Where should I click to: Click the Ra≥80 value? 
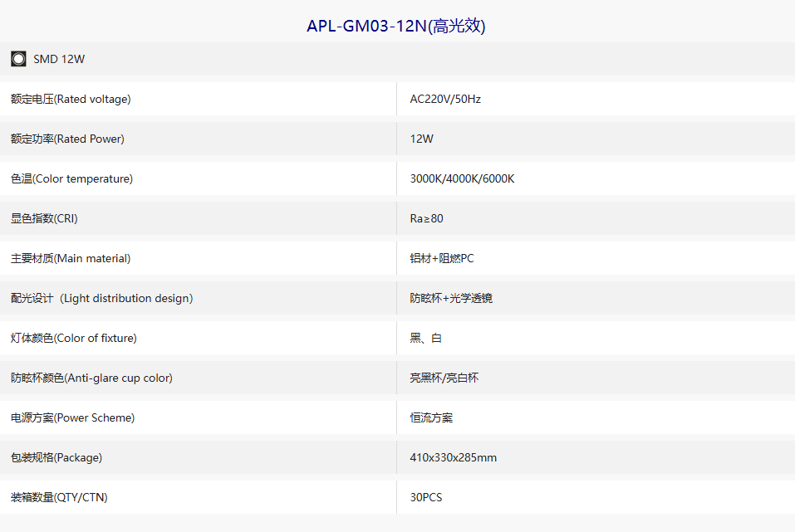click(x=426, y=218)
